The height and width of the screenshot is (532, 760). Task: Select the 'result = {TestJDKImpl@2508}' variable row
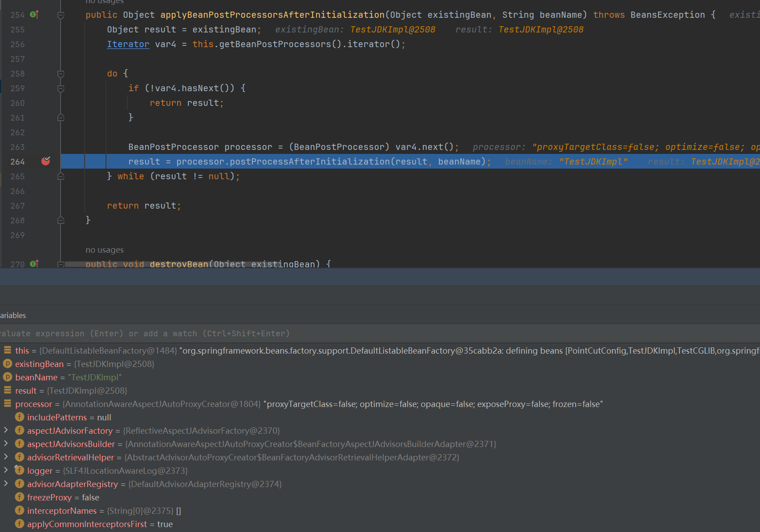[x=380, y=391]
